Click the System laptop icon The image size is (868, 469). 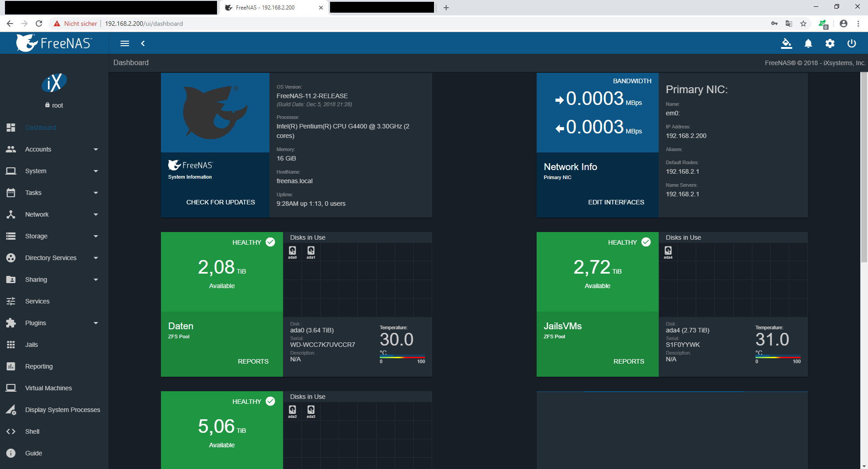tap(11, 171)
